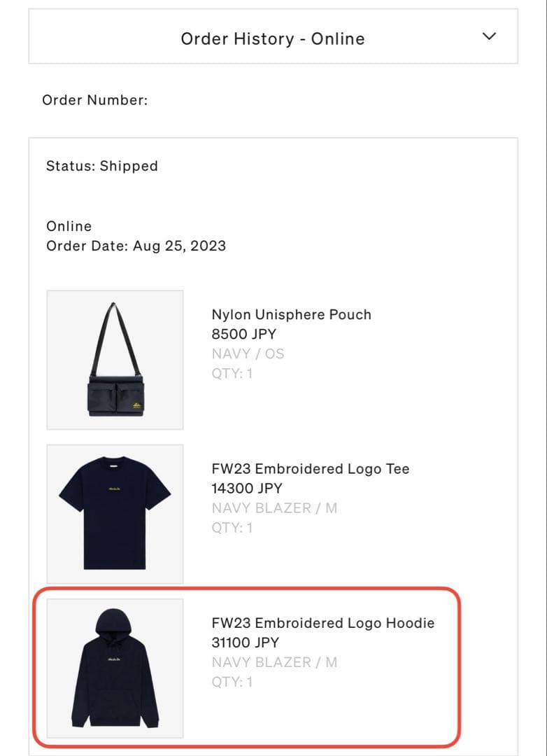
Task: Click the 8500 JPY pouch price
Action: coord(244,334)
